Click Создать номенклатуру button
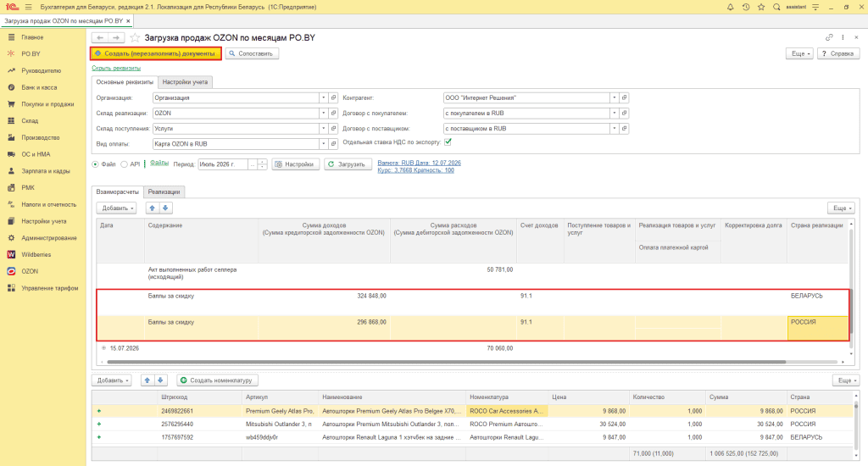 pos(218,380)
